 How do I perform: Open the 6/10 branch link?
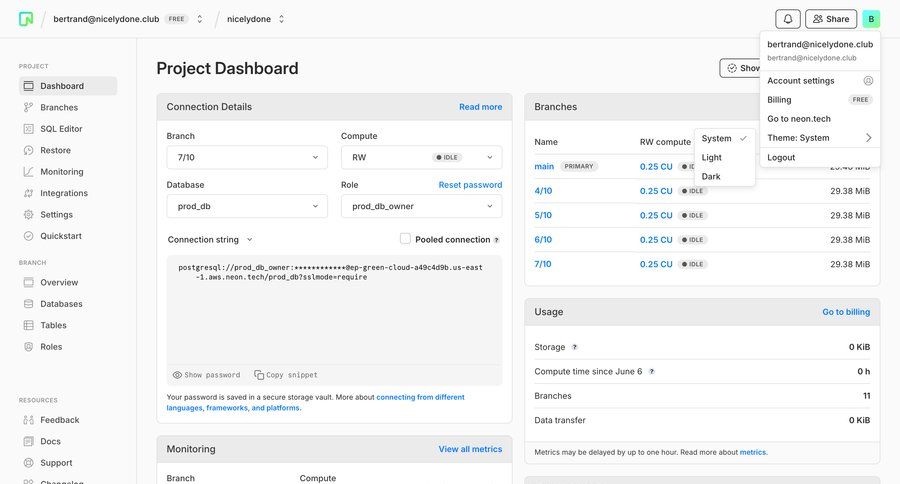click(543, 239)
